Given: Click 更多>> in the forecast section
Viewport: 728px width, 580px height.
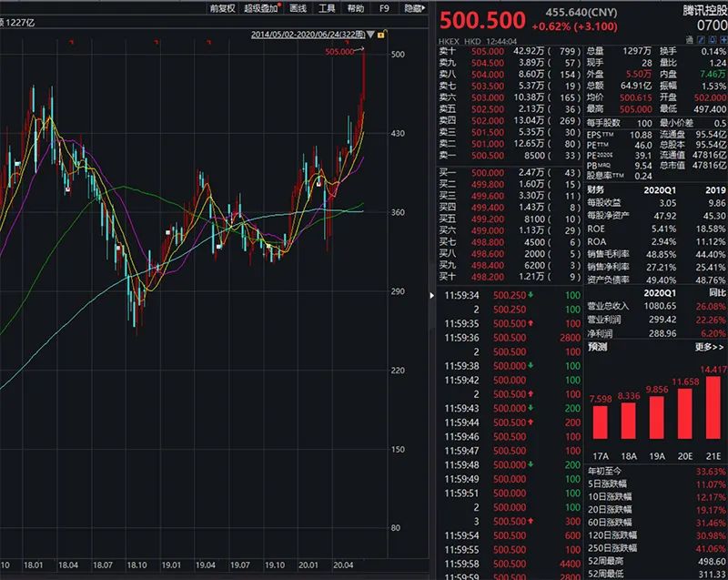Looking at the screenshot, I should [709, 347].
